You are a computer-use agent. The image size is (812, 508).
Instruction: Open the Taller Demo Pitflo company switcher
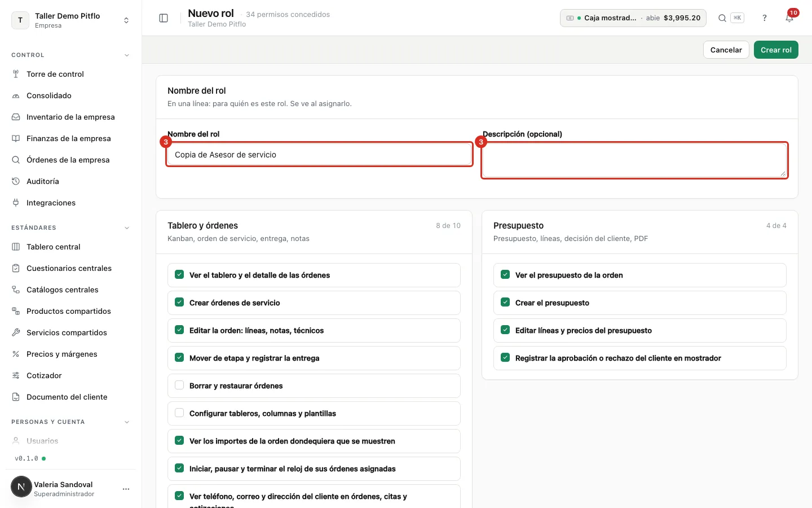point(71,20)
